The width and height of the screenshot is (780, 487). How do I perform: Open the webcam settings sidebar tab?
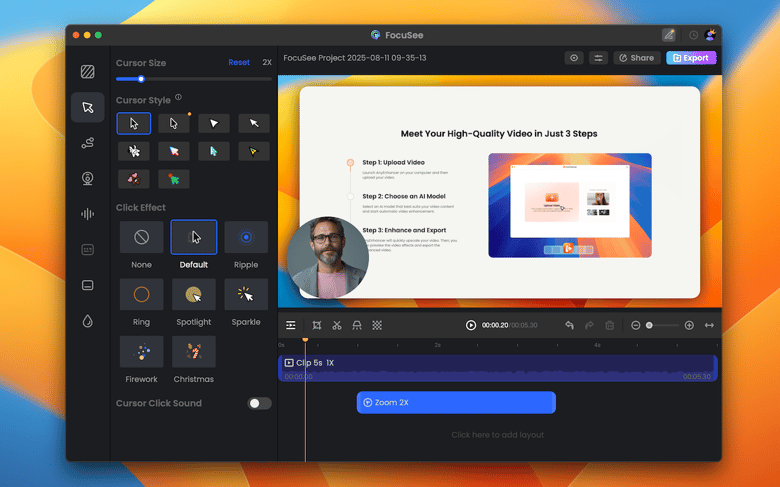[88, 178]
